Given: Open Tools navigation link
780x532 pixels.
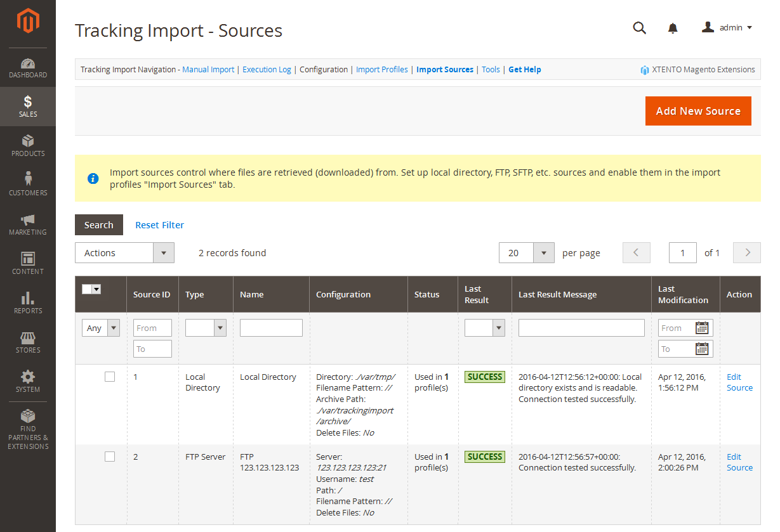Looking at the screenshot, I should [x=491, y=70].
